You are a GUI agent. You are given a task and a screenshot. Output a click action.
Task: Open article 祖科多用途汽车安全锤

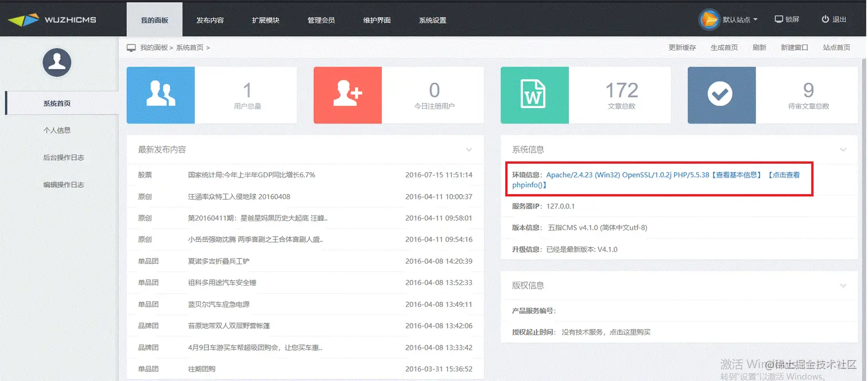[x=222, y=283]
